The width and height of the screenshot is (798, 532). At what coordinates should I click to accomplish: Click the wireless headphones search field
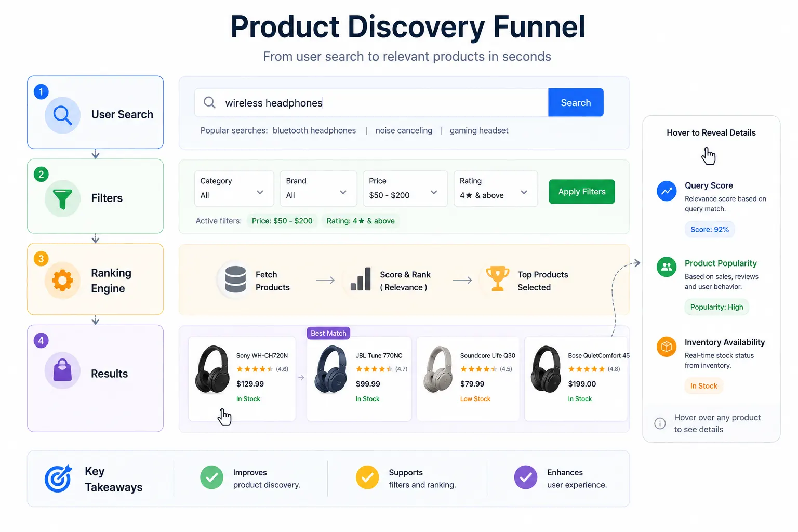[371, 102]
